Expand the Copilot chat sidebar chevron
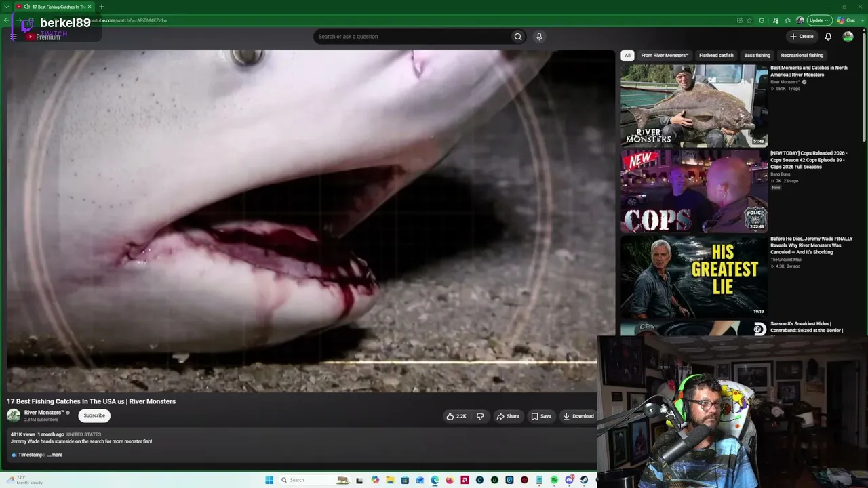This screenshot has width=868, height=488. [862, 20]
